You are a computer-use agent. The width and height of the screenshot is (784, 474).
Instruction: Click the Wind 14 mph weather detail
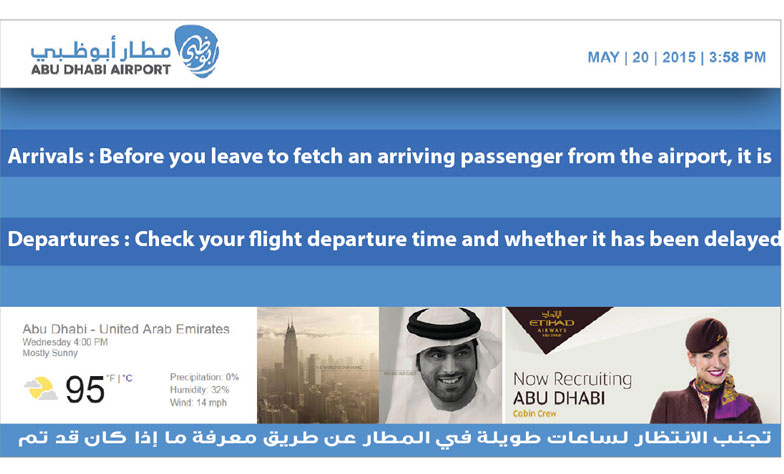click(x=198, y=402)
